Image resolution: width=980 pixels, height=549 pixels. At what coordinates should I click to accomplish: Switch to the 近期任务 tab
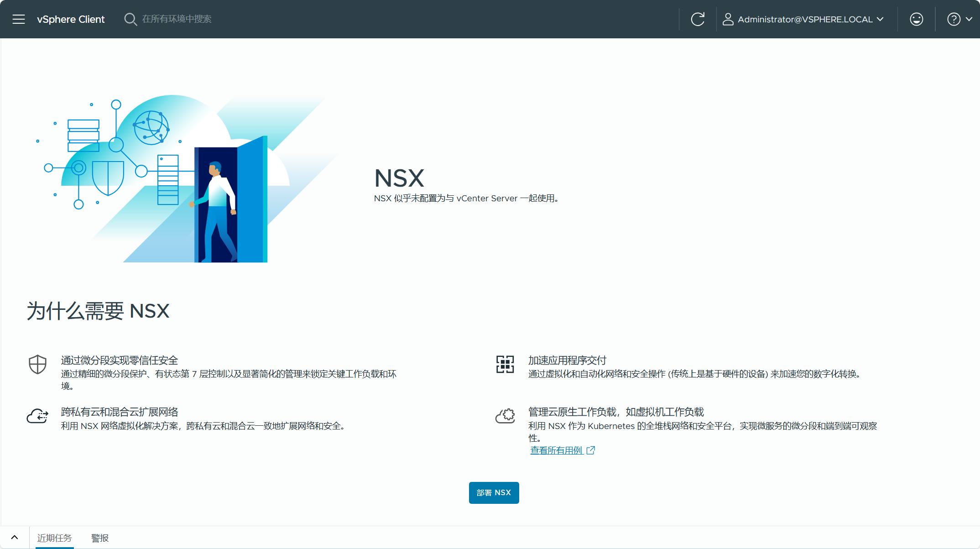[54, 538]
